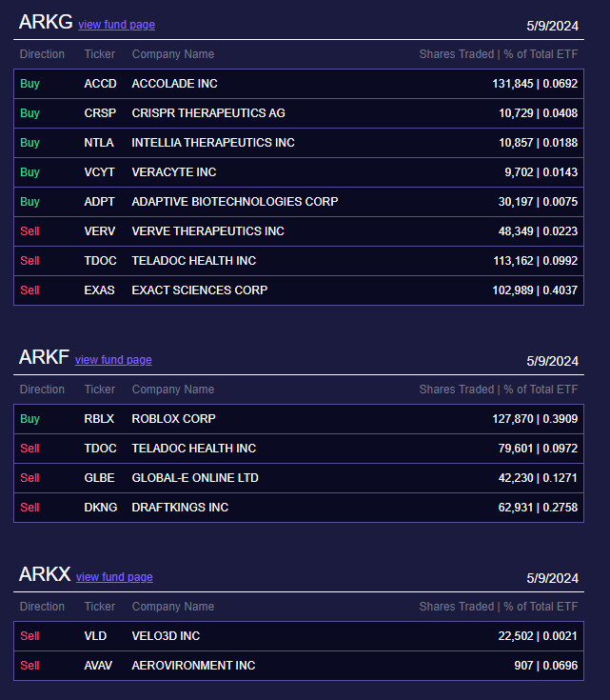
Task: Click the 907 | 0.0696 value
Action: (546, 665)
